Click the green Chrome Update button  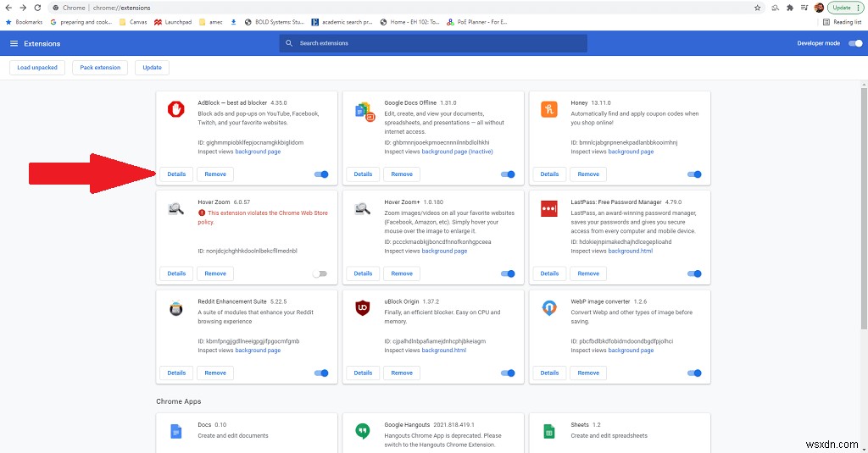click(x=845, y=8)
